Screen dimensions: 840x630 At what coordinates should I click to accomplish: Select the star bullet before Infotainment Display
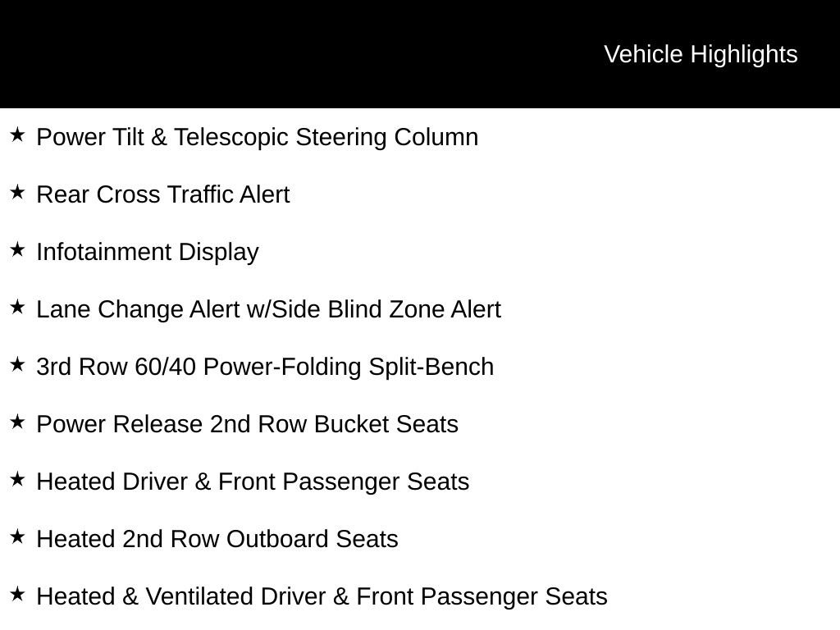click(17, 249)
